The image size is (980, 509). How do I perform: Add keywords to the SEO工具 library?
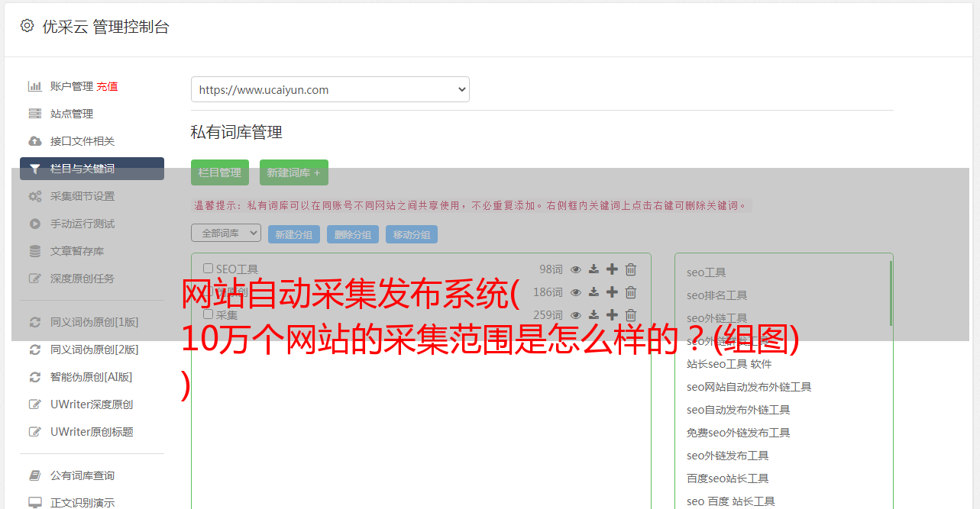612,269
